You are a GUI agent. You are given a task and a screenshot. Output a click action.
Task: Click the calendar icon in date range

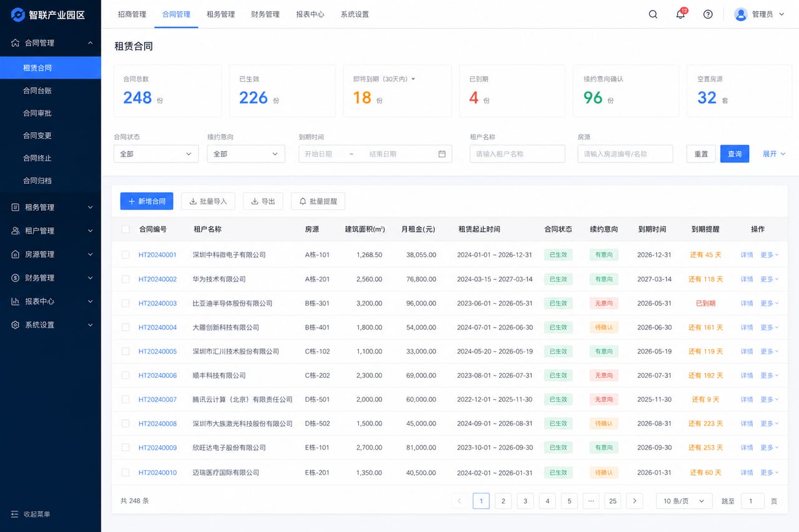point(442,154)
